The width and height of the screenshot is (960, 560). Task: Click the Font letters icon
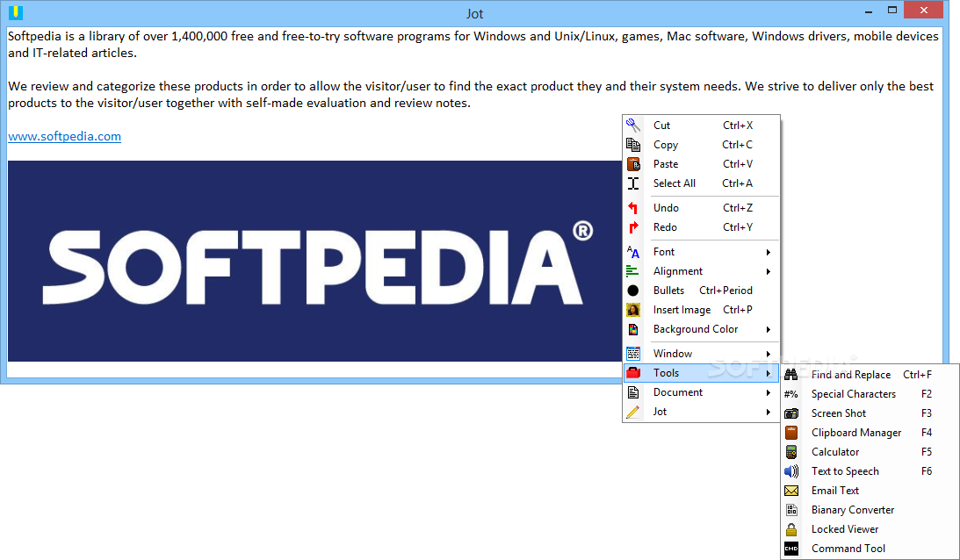pos(633,252)
